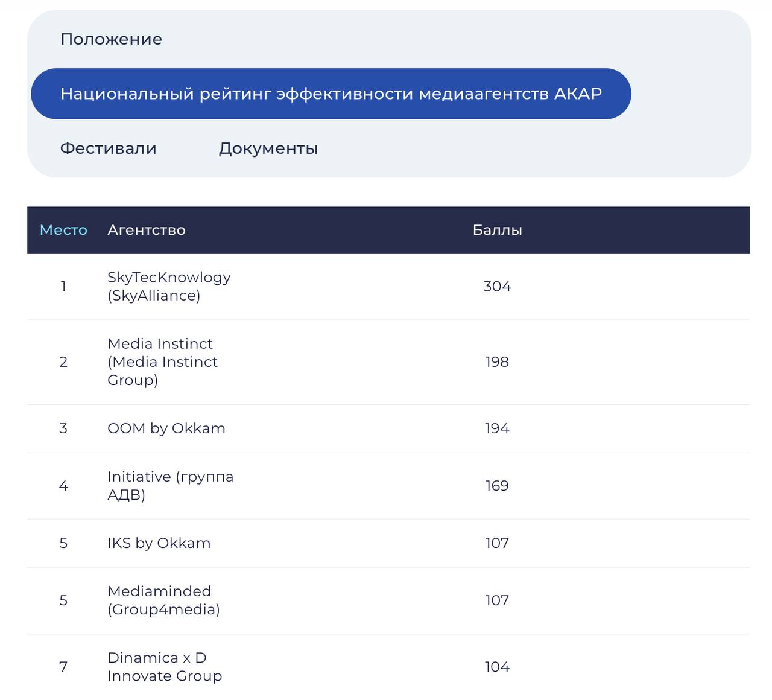Image resolution: width=772 pixels, height=700 pixels.
Task: Open Mediaminded (Group4media) agency entry
Action: tap(163, 600)
